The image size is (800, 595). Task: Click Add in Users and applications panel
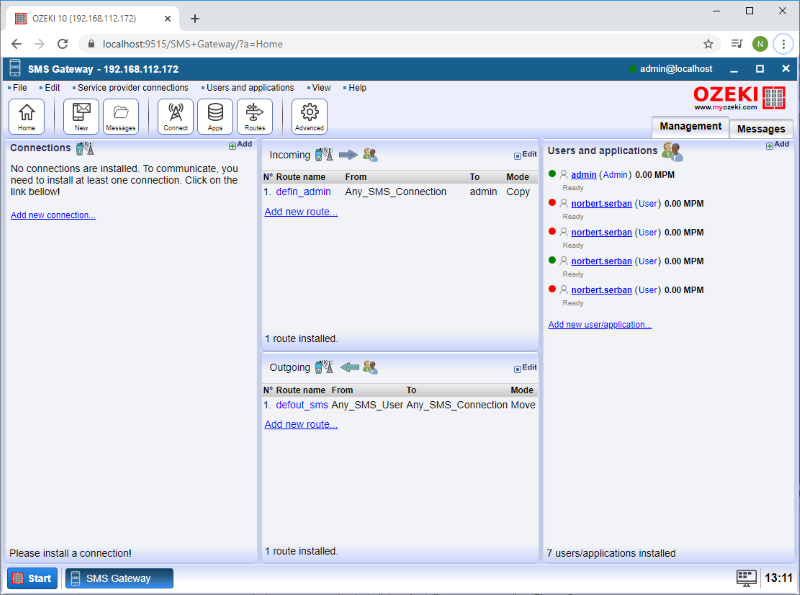pos(778,144)
